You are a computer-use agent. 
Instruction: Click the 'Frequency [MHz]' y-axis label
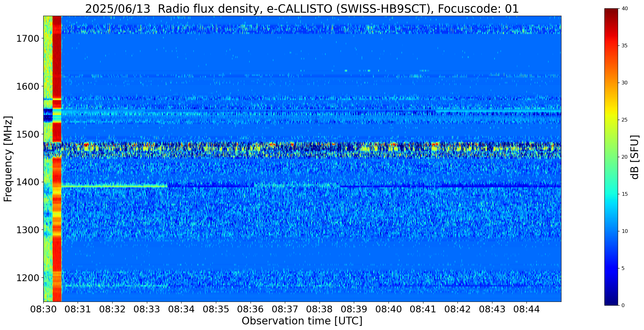pos(8,159)
